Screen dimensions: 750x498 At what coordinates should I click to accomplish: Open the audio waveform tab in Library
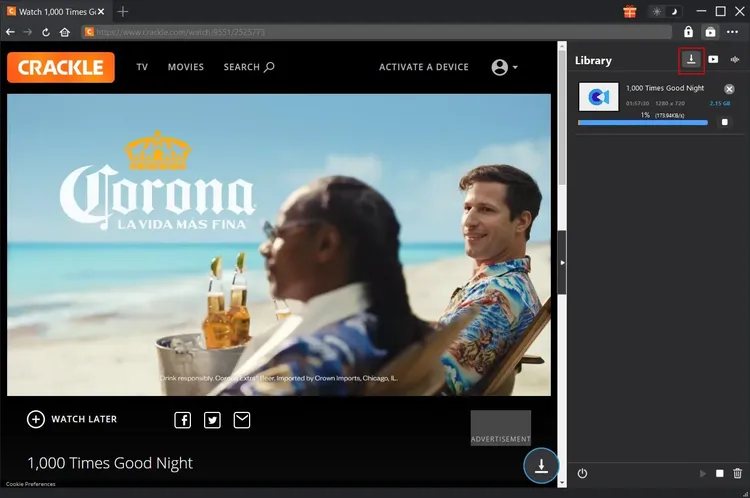(x=735, y=60)
